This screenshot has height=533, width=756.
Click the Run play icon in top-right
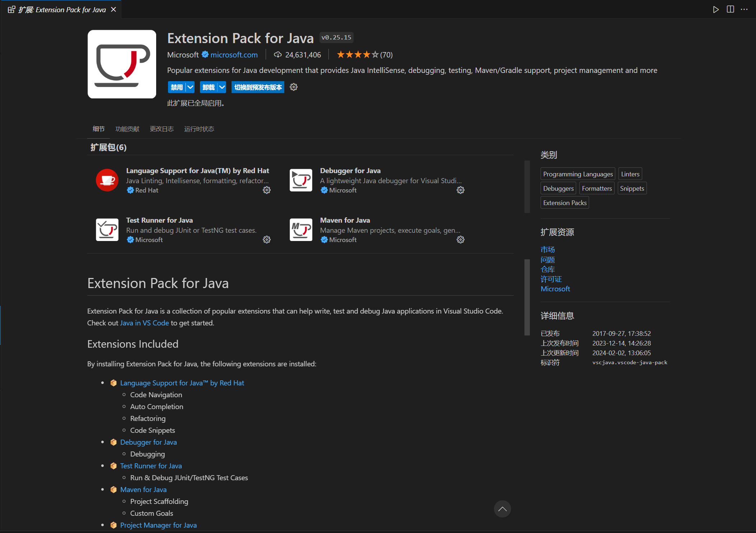[x=716, y=9]
